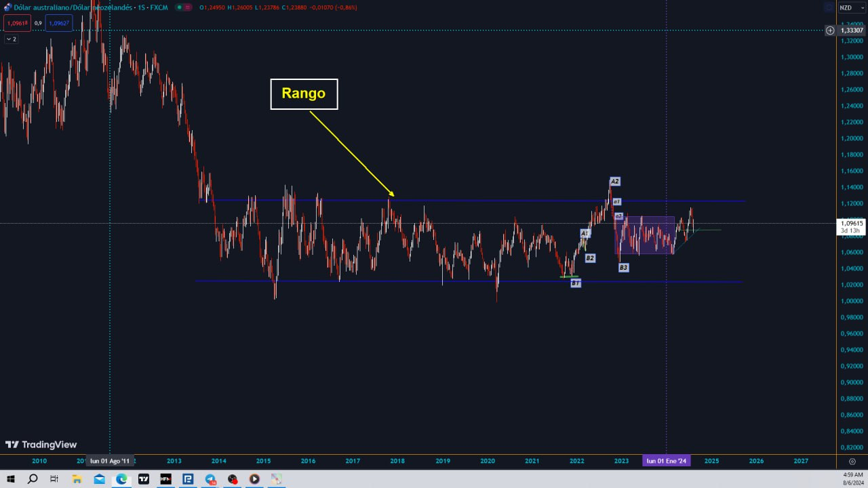868x488 pixels.
Task: Click 2020 on the time axis
Action: [488, 461]
